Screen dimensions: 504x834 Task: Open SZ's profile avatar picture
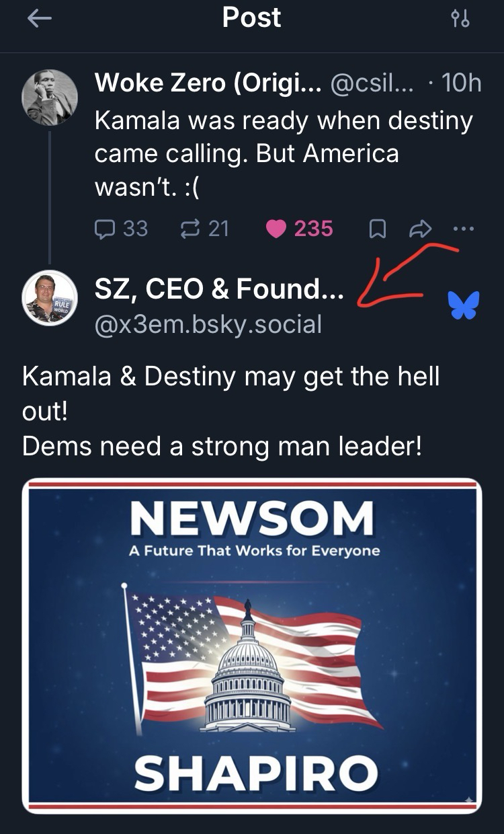point(50,298)
